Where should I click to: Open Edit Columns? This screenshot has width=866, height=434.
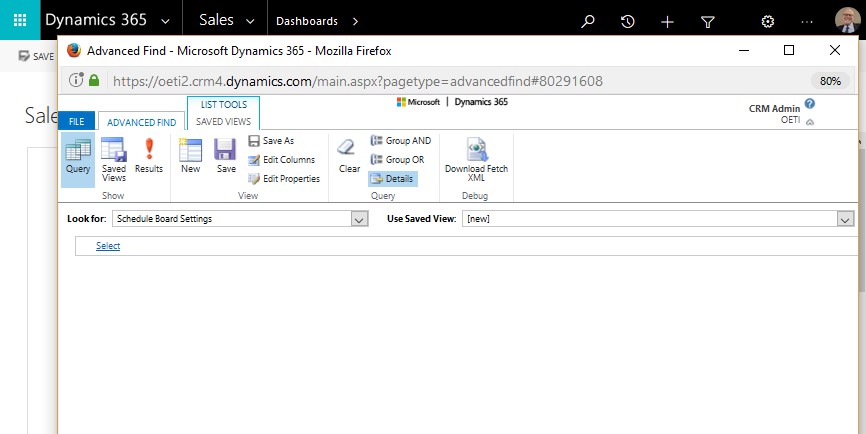[282, 160]
